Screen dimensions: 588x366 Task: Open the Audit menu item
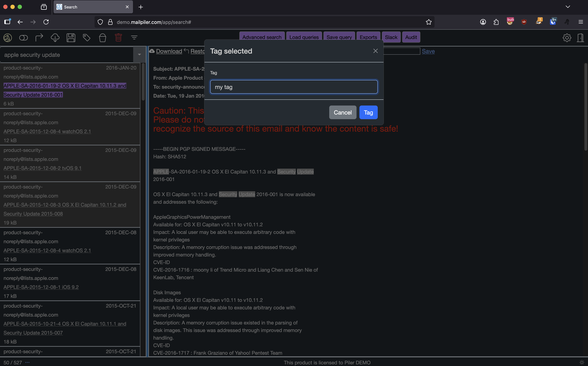411,37
